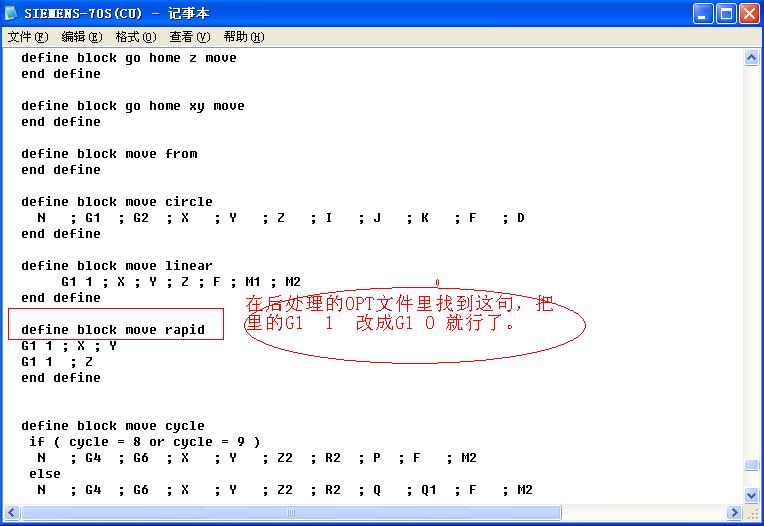Click the line 'G1 1 ; X ; Y'
Viewport: 764px width, 526px height.
(x=69, y=346)
